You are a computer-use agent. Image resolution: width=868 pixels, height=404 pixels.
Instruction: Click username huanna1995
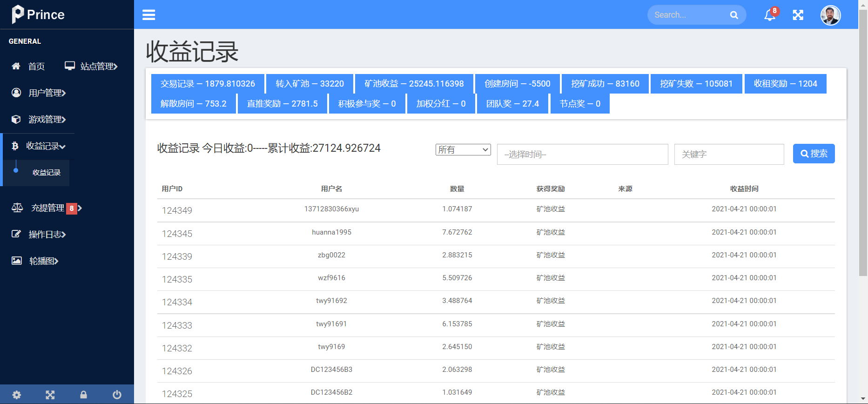[x=331, y=232]
